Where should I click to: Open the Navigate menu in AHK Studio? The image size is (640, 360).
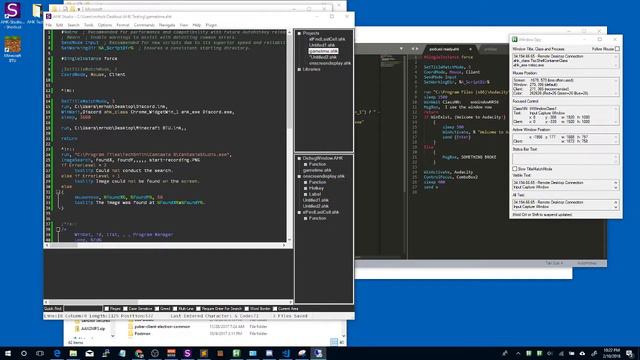tap(167, 25)
